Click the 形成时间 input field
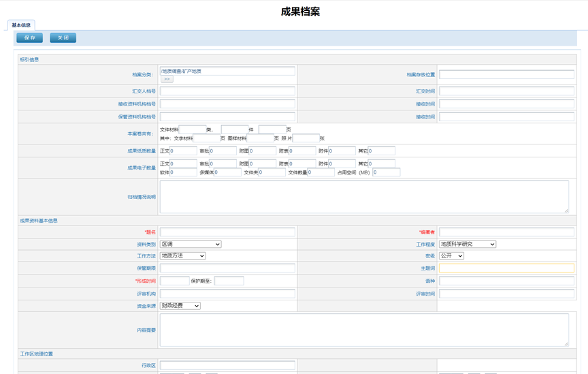588x374 pixels. [x=175, y=281]
